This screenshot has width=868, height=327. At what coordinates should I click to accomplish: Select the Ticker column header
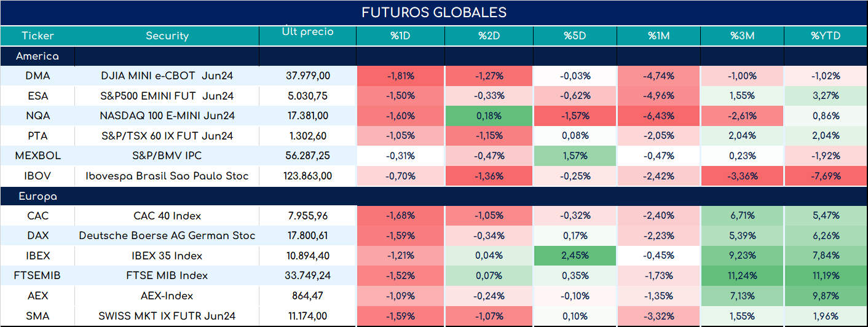click(37, 36)
